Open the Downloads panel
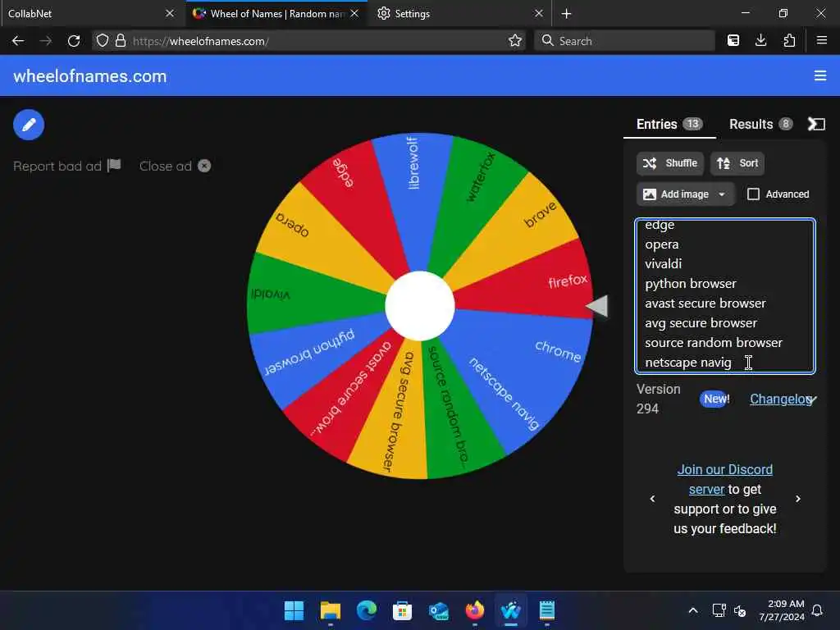This screenshot has height=630, width=840. 760,41
